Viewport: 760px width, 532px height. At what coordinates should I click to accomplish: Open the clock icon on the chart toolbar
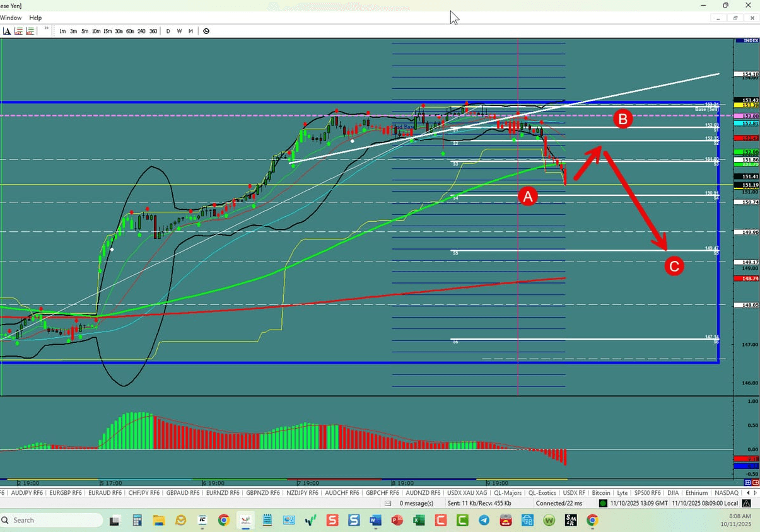point(206,30)
